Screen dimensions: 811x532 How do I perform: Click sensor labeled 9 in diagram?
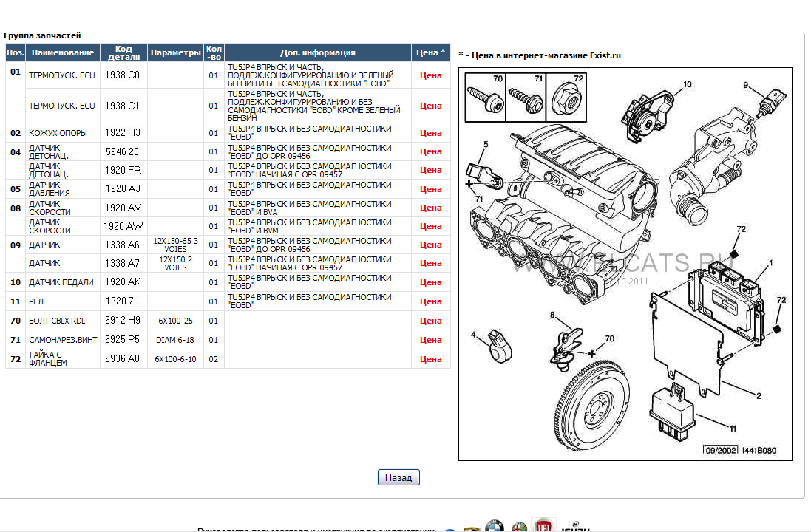coord(772,103)
